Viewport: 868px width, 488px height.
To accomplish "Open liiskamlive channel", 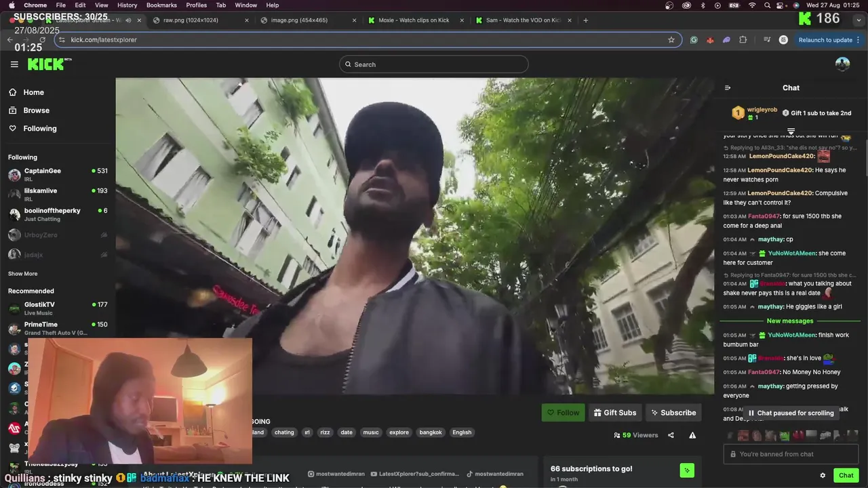I will pyautogui.click(x=58, y=195).
